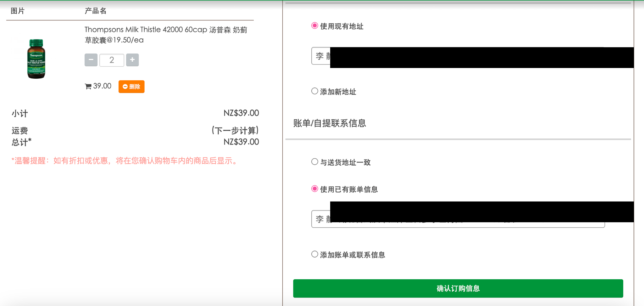Image resolution: width=644 pixels, height=306 pixels.
Task: Click the 产品名 column header
Action: (96, 11)
